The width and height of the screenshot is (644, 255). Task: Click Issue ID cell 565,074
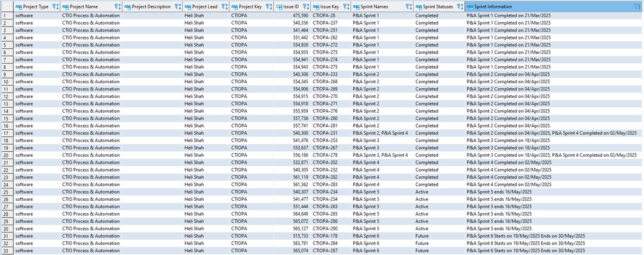pyautogui.click(x=293, y=251)
